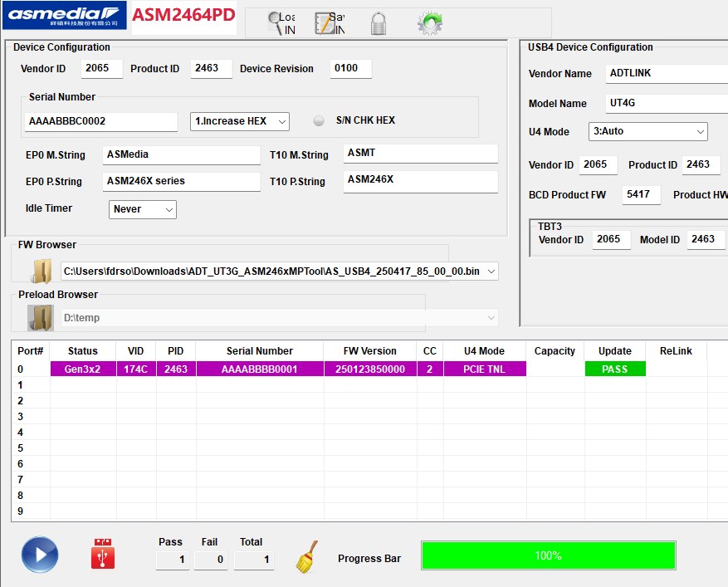The width and height of the screenshot is (728, 587).
Task: Open the Increase HEX serial mode dropdown
Action: (239, 121)
